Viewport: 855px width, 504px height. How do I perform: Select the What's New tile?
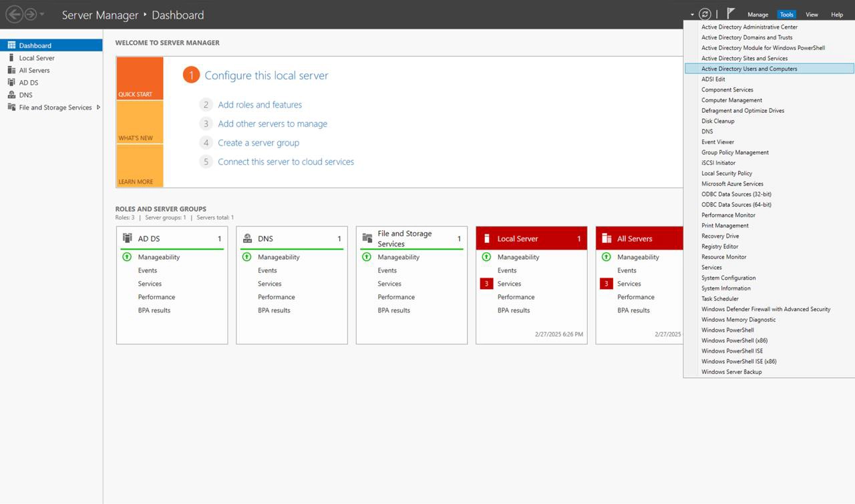pyautogui.click(x=140, y=122)
